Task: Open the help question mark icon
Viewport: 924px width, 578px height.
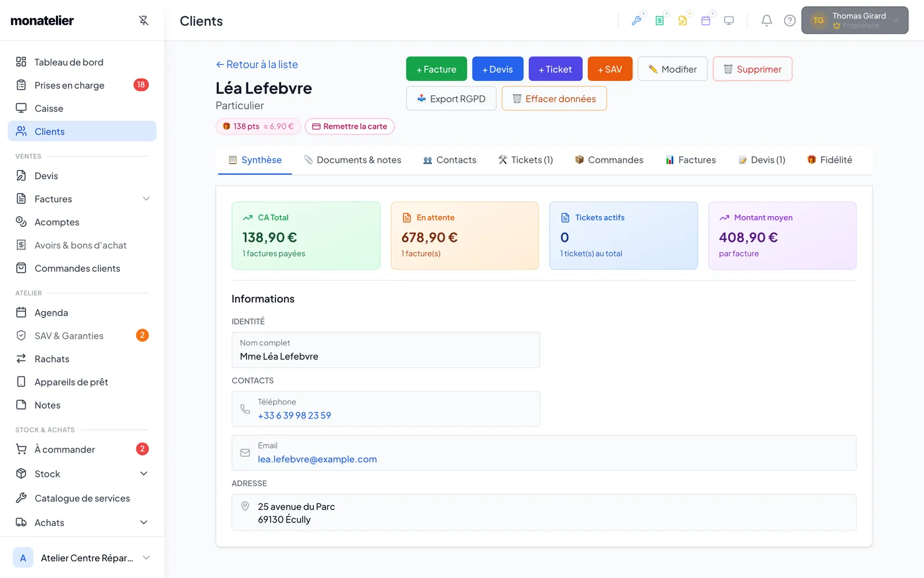Action: tap(789, 21)
